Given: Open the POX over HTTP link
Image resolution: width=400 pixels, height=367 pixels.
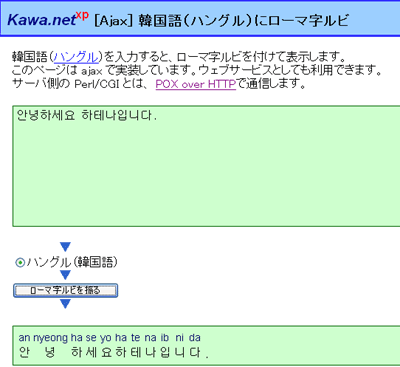Looking at the screenshot, I should coord(196,84).
